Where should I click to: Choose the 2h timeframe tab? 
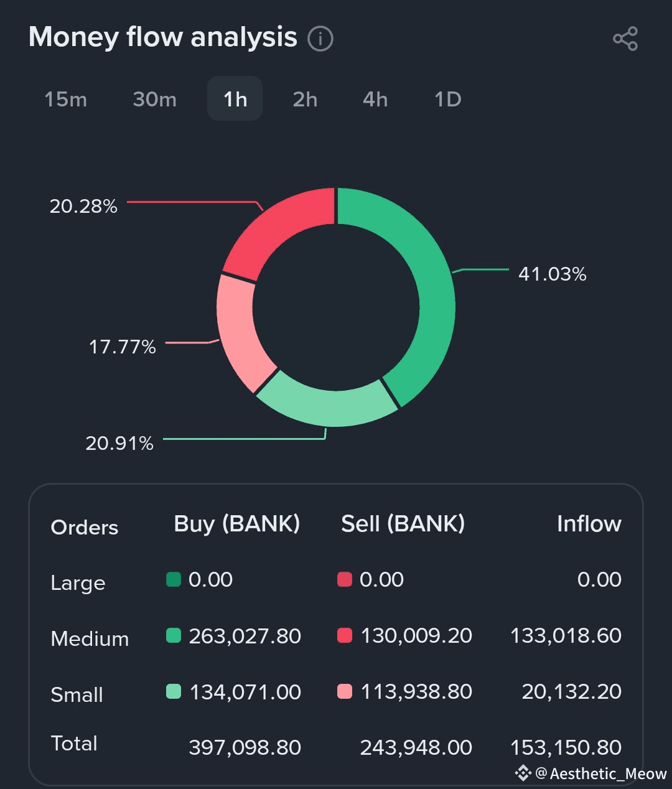pos(305,100)
